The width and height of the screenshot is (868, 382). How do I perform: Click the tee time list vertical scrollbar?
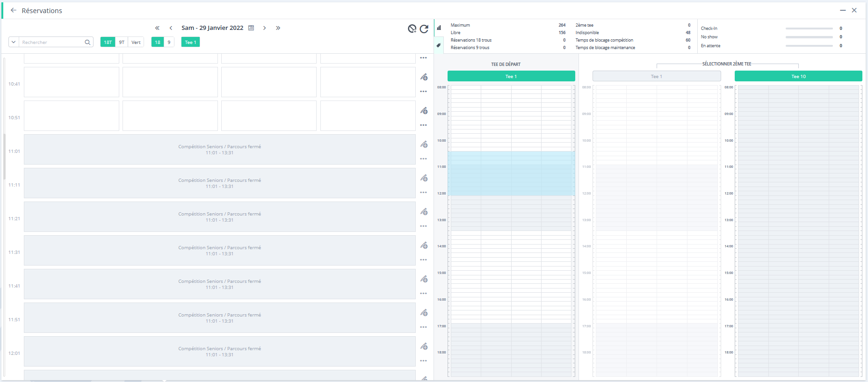(x=4, y=157)
